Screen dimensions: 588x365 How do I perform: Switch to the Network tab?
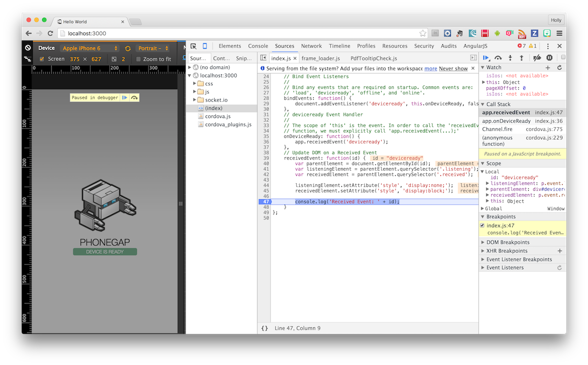311,46
